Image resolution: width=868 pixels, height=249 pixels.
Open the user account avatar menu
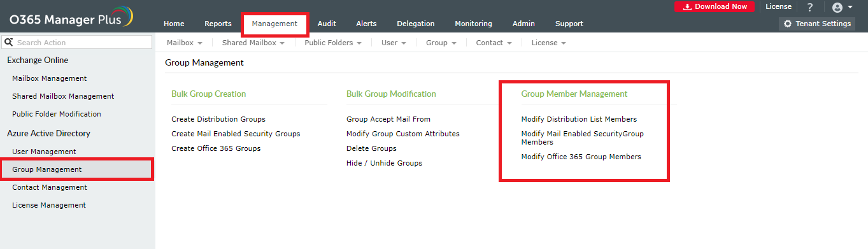pyautogui.click(x=842, y=7)
